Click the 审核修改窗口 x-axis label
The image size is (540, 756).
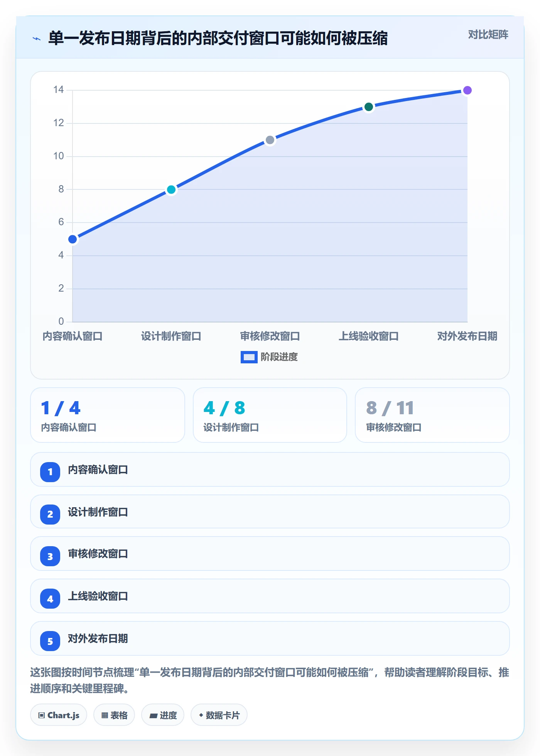point(270,336)
